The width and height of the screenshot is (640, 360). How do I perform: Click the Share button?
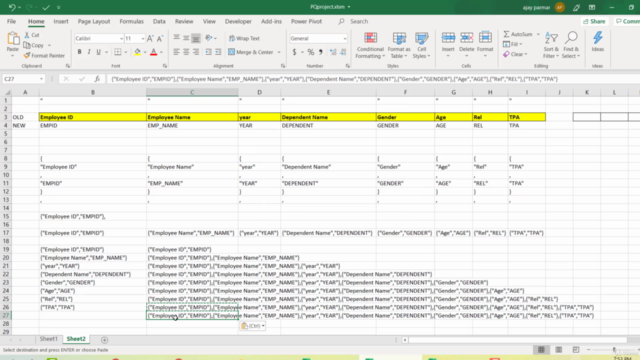(x=594, y=21)
